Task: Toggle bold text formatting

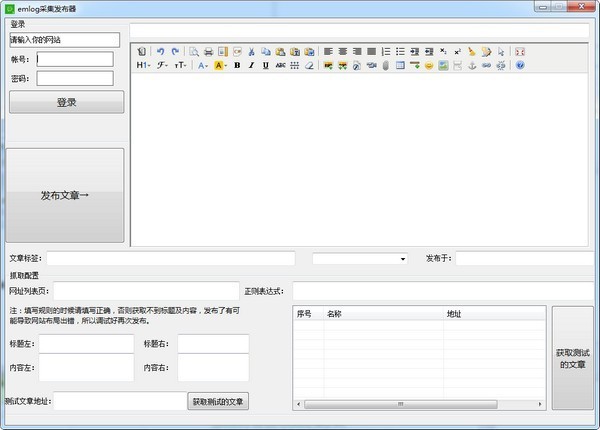Action: click(237, 65)
